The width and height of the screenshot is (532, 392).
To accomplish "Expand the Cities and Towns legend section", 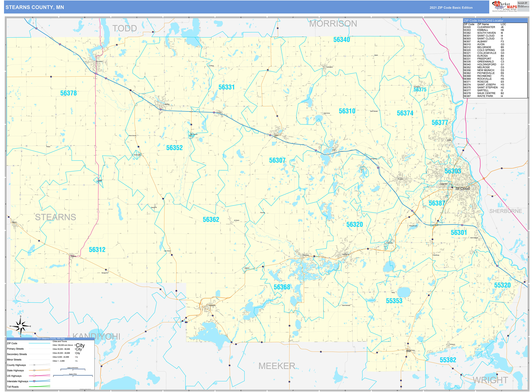I will [60, 341].
